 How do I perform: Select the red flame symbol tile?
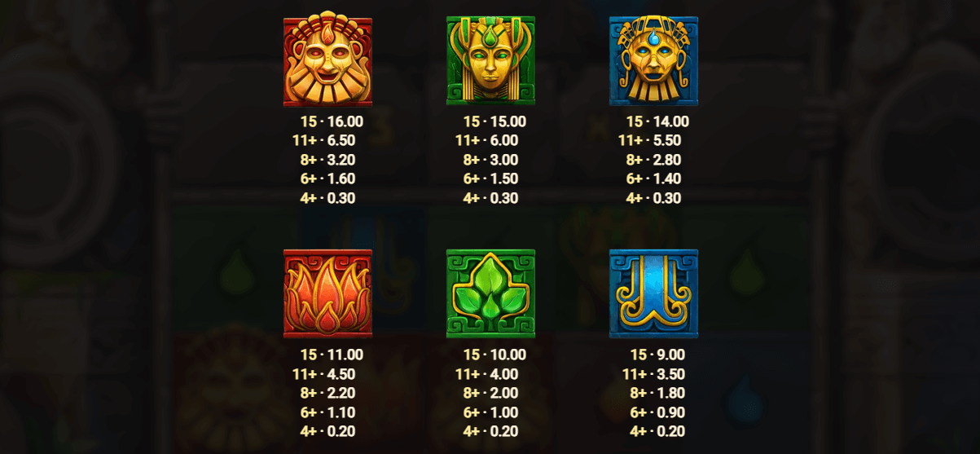(327, 293)
